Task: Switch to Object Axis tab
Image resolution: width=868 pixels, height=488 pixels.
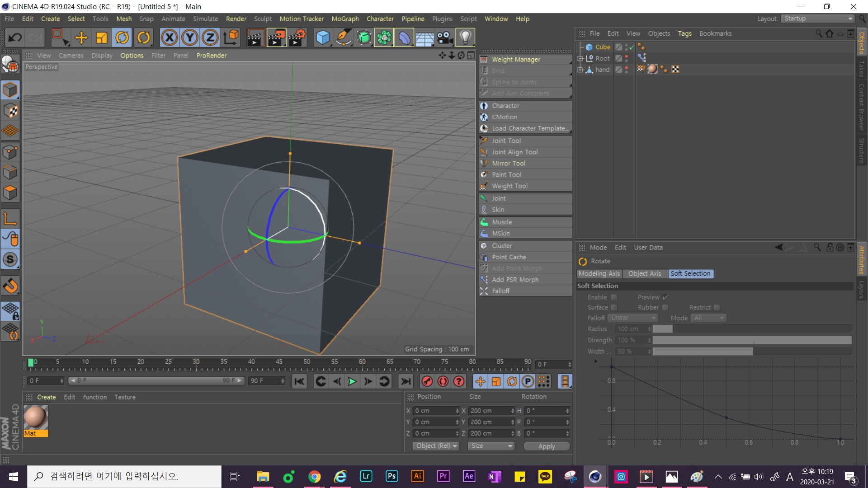Action: coord(644,273)
